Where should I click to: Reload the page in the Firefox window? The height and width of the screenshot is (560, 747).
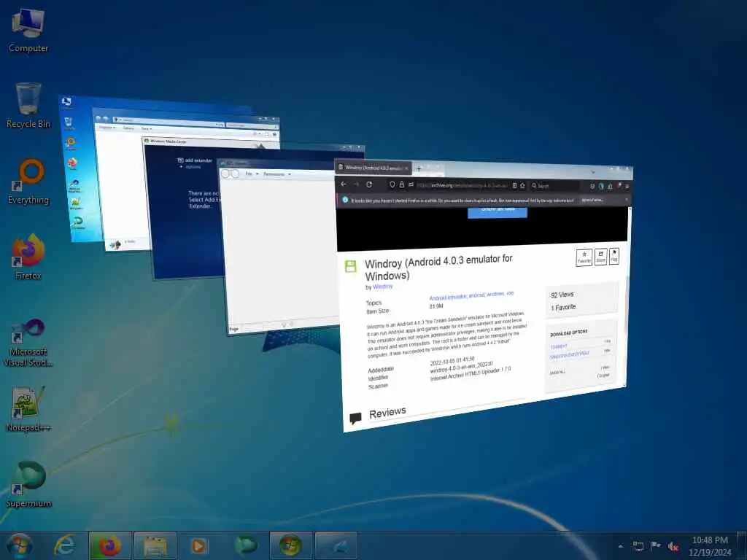point(368,184)
